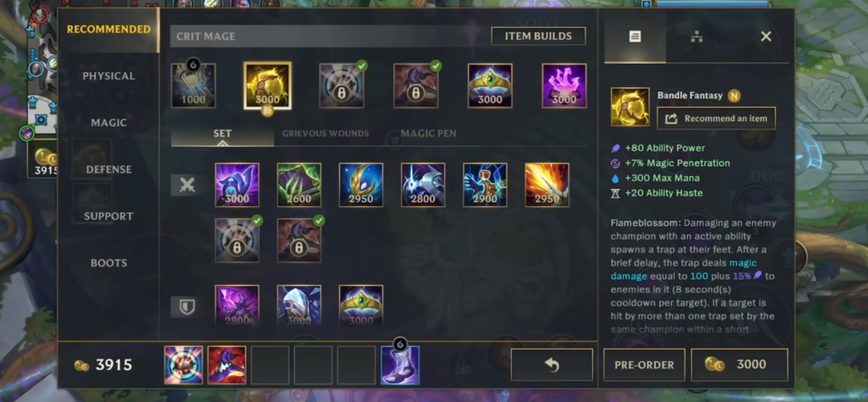The image size is (868, 402).
Task: Buy Bandle Fantasy for 3000 gold
Action: tap(739, 365)
